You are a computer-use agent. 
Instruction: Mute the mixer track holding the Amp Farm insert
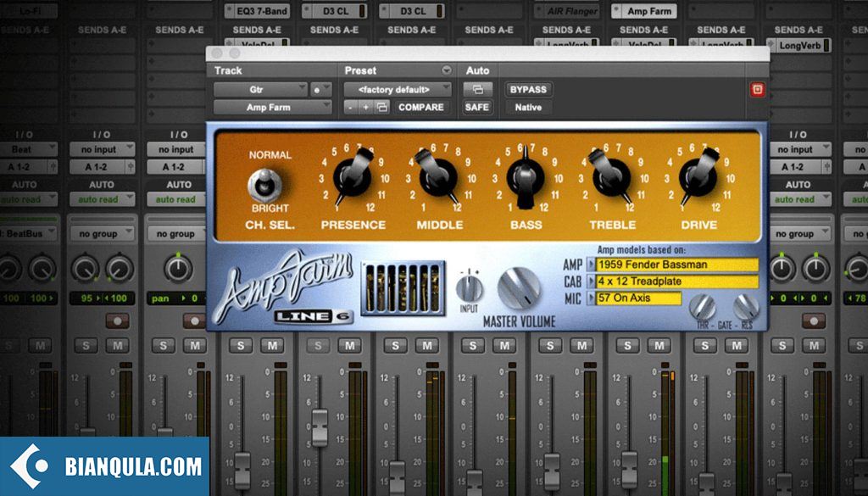(x=659, y=346)
